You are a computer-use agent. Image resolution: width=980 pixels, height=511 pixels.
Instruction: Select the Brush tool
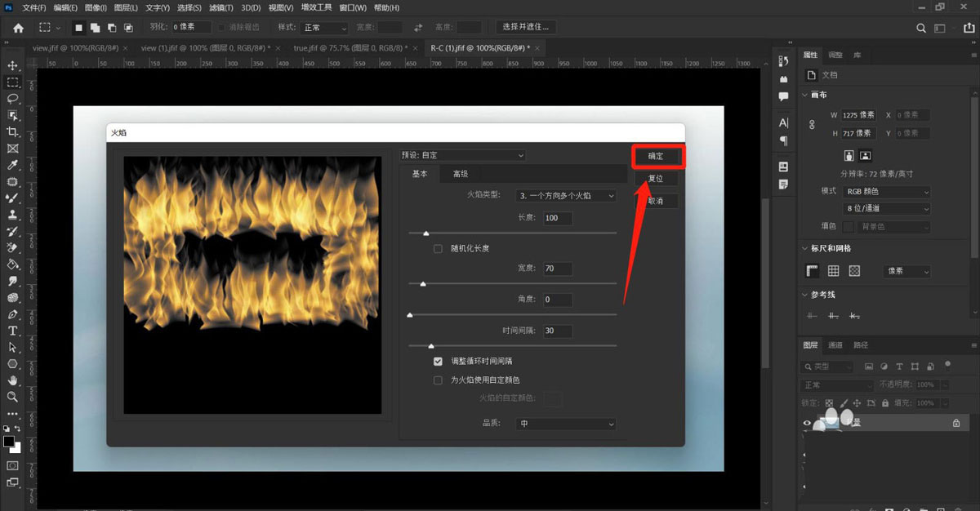11,197
